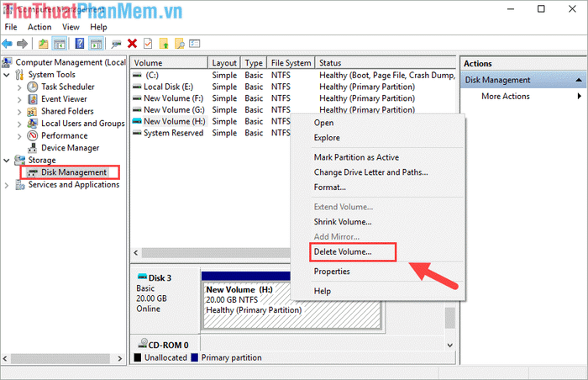Open the Help menu in the menu bar
This screenshot has height=380, width=588.
pos(98,27)
